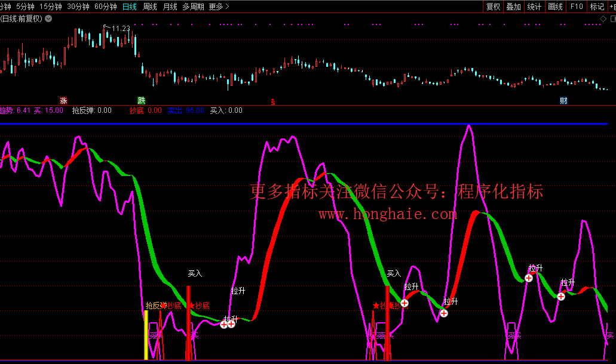The image size is (616, 364).
Task: Click the blue 财 marker icon
Action: click(563, 100)
